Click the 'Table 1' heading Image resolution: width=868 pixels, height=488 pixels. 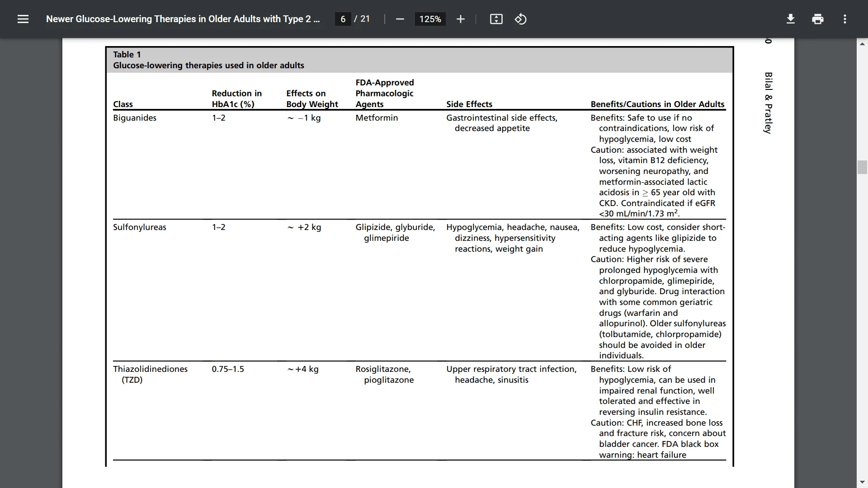[127, 55]
